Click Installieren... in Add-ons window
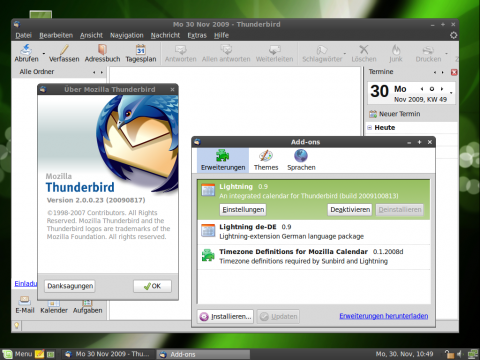Viewport: 480px width, 360px height. coord(225,316)
